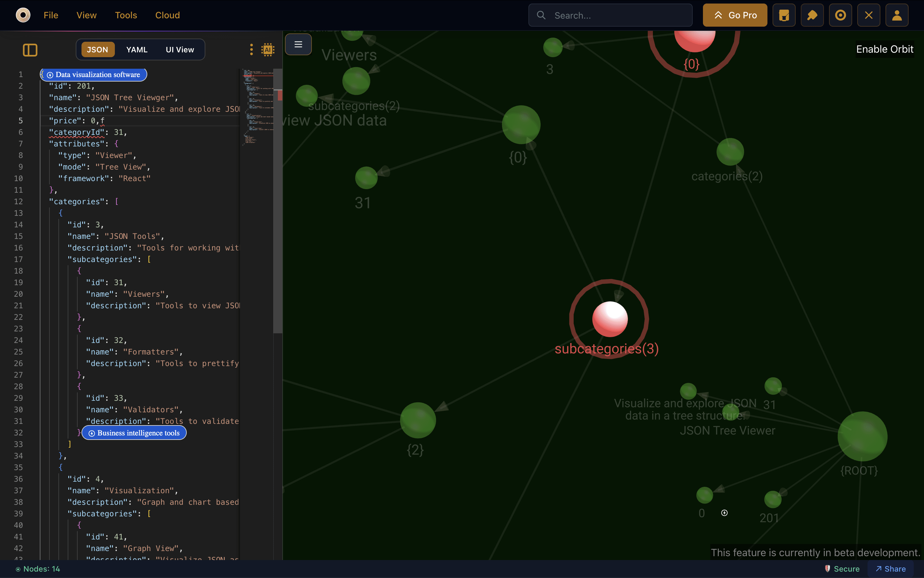Switch to the JSON tab
The image size is (924, 578).
click(97, 50)
